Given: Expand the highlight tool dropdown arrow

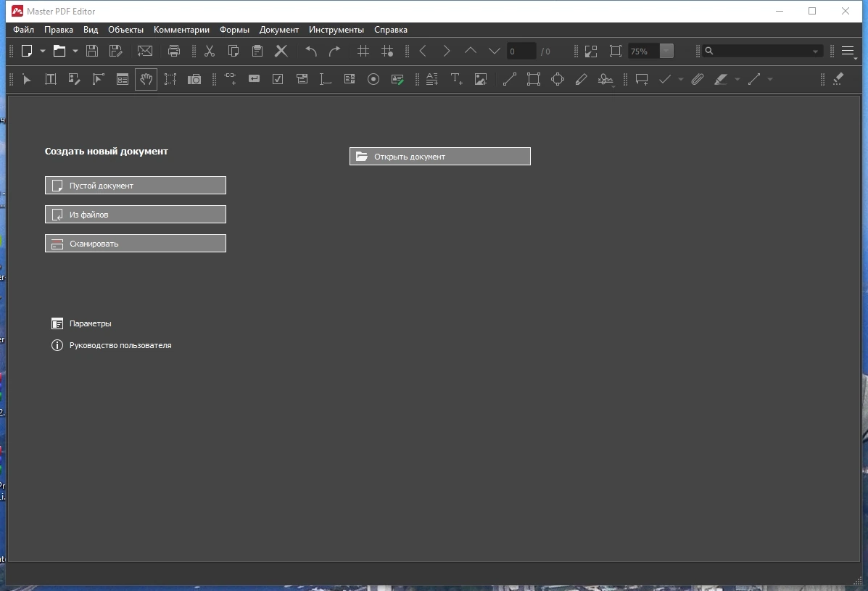Looking at the screenshot, I should tap(737, 80).
